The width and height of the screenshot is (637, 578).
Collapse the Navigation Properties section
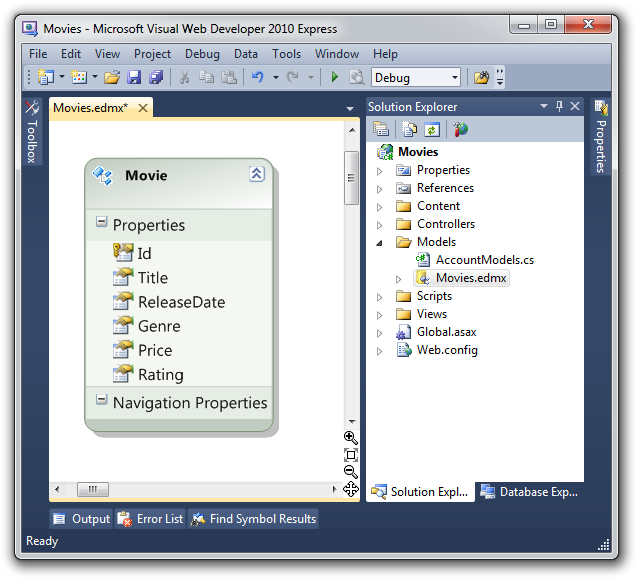[102, 400]
